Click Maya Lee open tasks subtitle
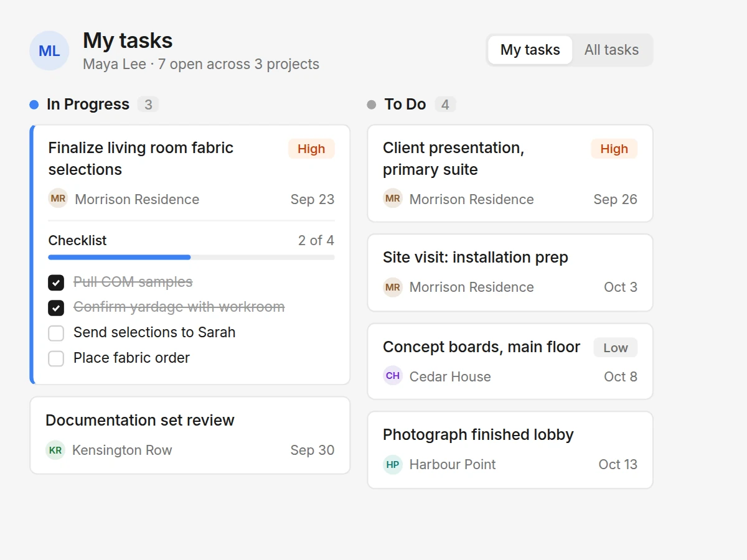747x560 pixels. (201, 64)
